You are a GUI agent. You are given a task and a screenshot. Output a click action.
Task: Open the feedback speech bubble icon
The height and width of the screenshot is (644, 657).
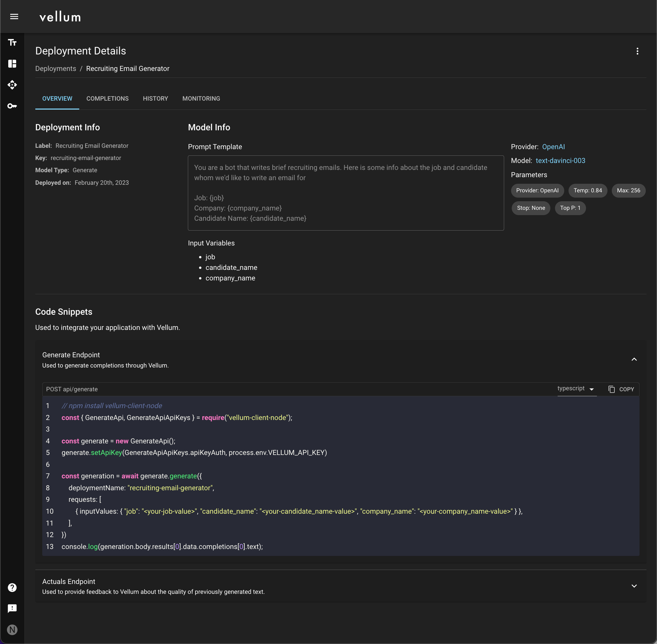(12, 608)
